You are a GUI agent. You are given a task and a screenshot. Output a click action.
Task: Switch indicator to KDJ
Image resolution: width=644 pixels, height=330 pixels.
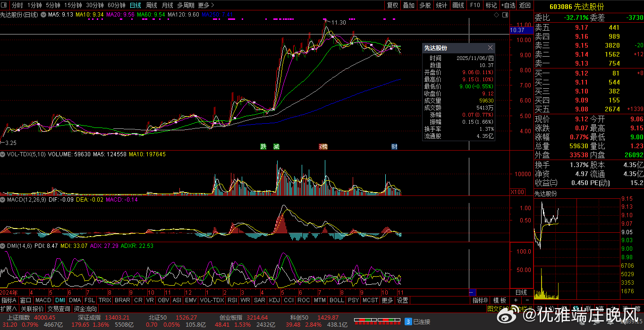point(274,300)
